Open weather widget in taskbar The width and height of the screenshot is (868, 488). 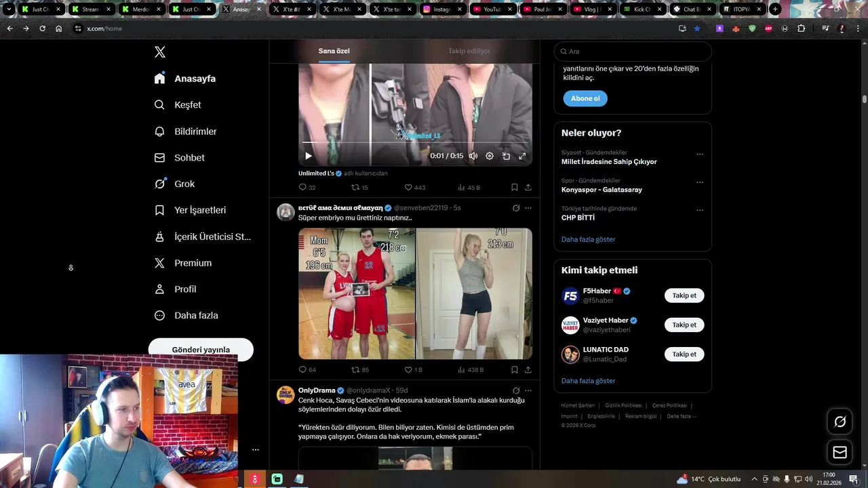709,479
